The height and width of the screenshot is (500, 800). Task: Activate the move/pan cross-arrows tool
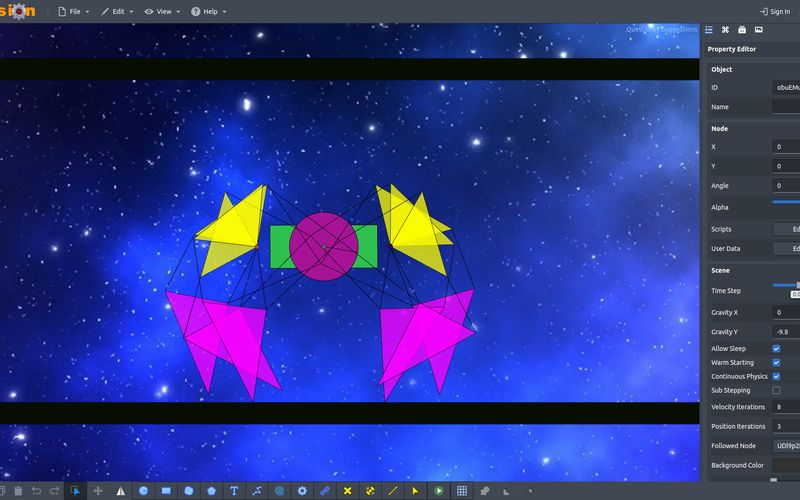pyautogui.click(x=98, y=491)
